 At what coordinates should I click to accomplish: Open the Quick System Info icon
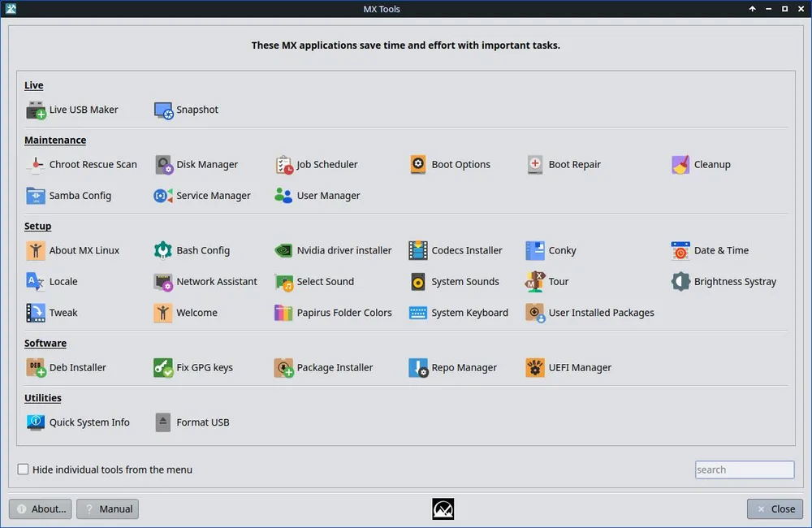36,423
